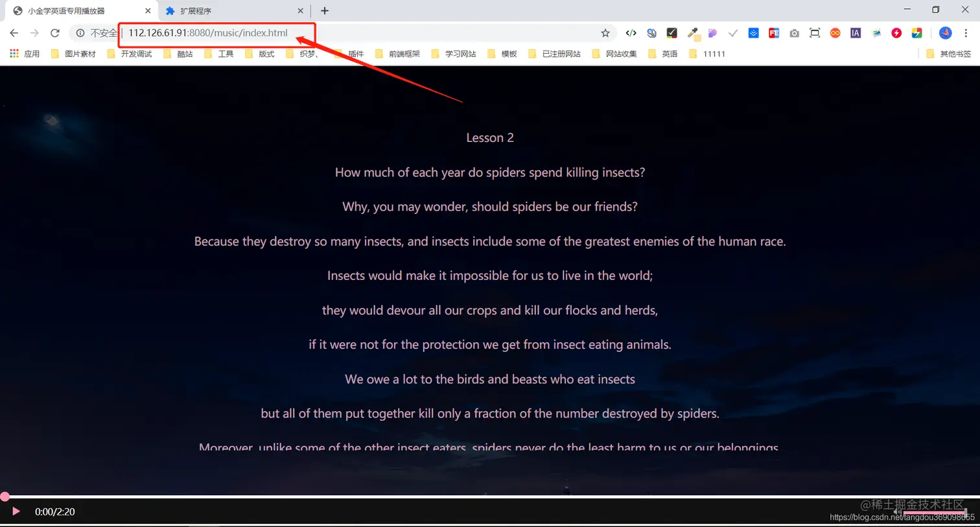Play the English lesson audio
The height and width of the screenshot is (527, 980).
16,511
